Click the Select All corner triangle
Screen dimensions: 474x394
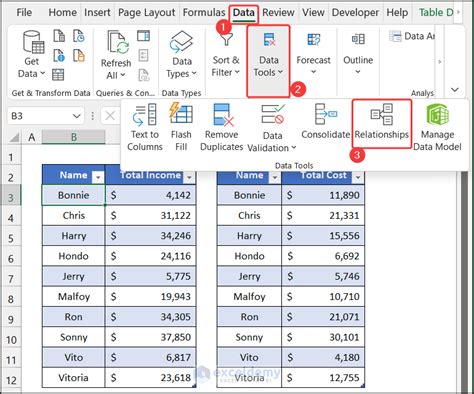14,137
